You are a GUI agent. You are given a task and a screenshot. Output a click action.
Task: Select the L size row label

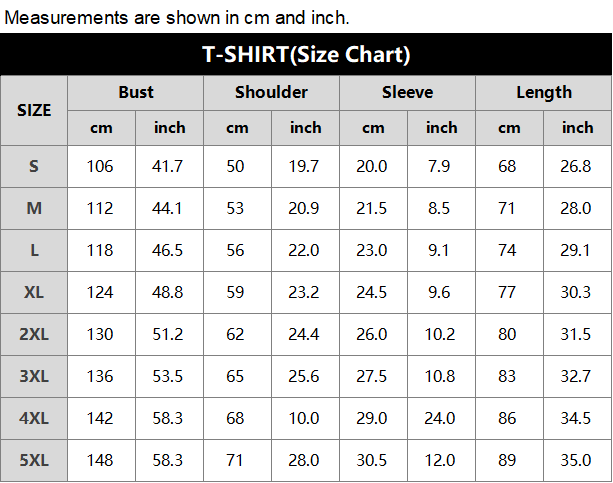pyautogui.click(x=34, y=251)
